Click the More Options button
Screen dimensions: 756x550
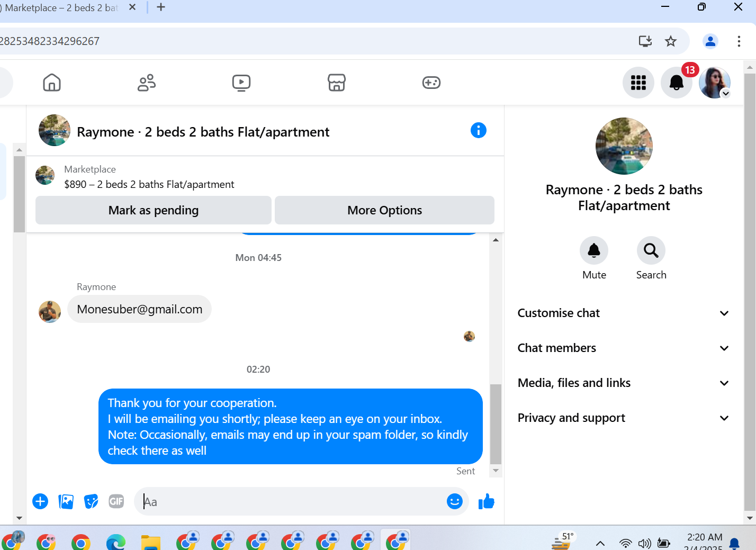(x=385, y=210)
